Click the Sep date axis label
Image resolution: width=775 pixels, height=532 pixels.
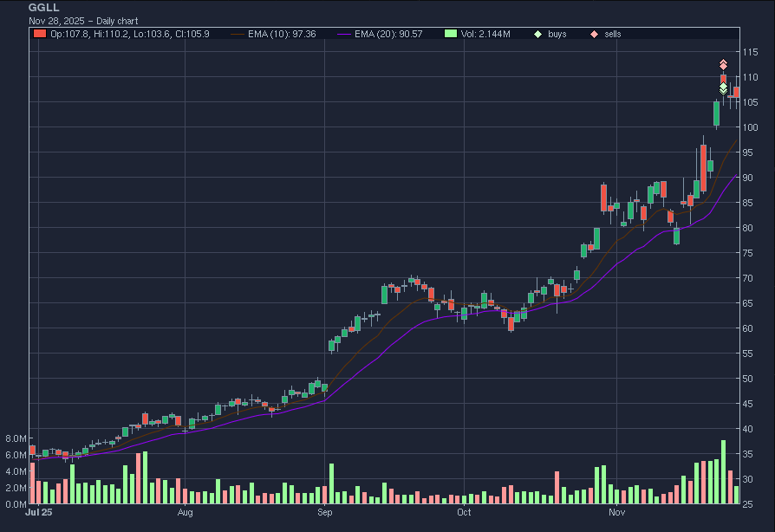click(x=325, y=512)
